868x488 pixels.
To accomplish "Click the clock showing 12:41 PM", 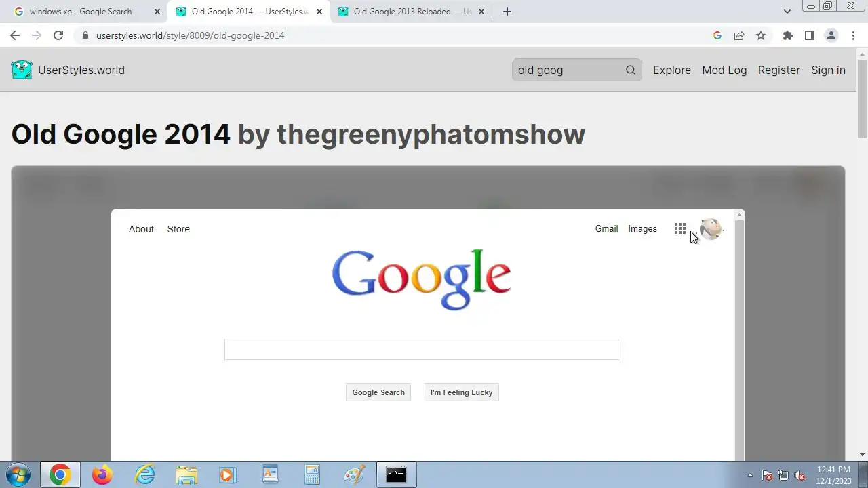I will (x=833, y=470).
